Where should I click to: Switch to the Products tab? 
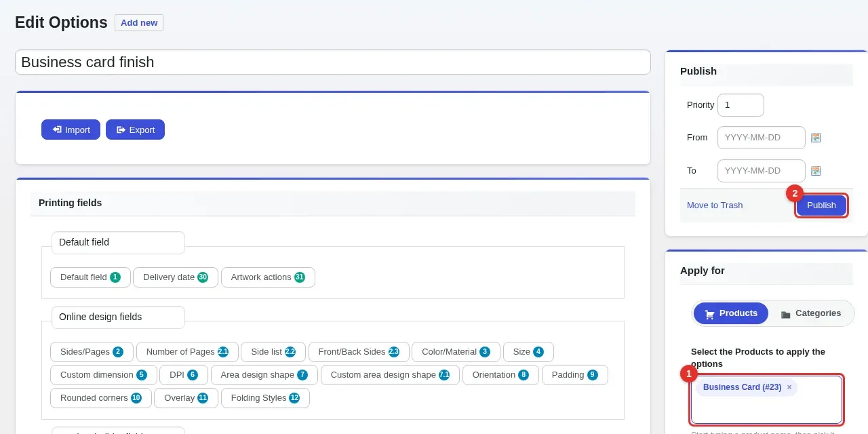[731, 313]
